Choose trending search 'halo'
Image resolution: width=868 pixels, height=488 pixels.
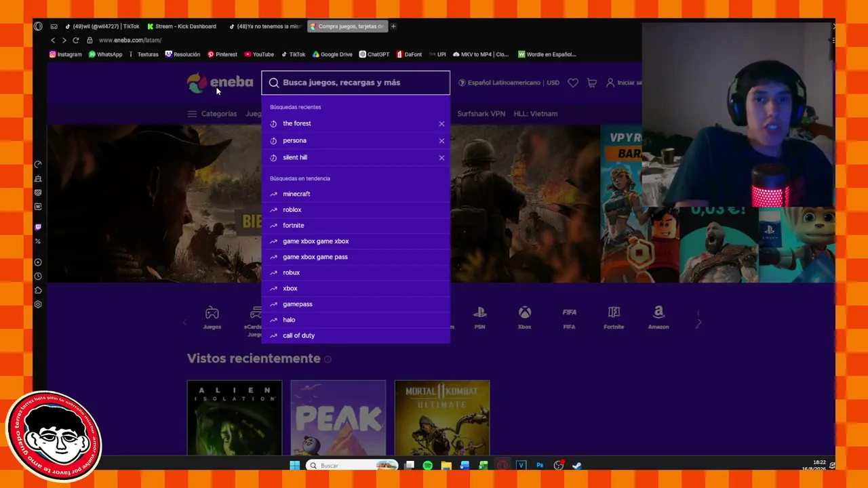click(x=356, y=320)
